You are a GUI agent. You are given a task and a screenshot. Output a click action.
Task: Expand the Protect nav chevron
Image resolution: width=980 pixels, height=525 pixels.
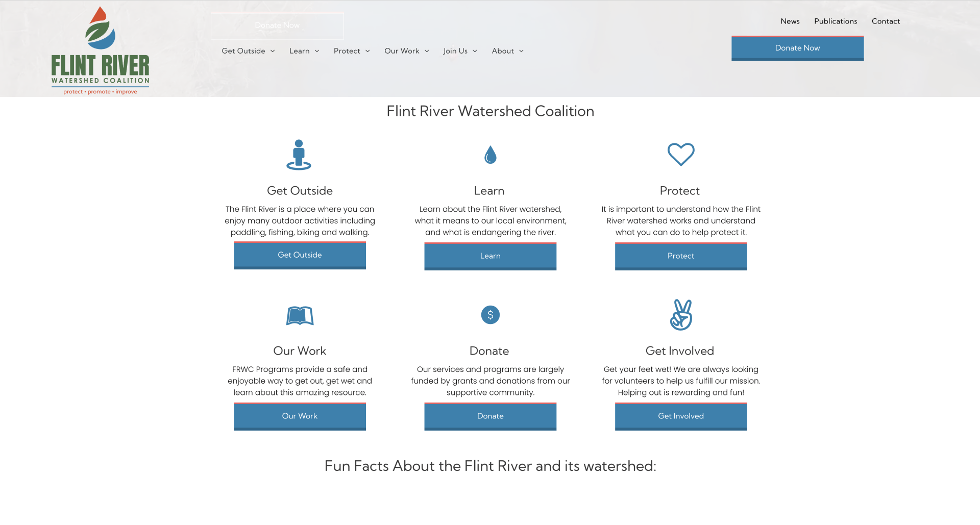[x=367, y=51]
